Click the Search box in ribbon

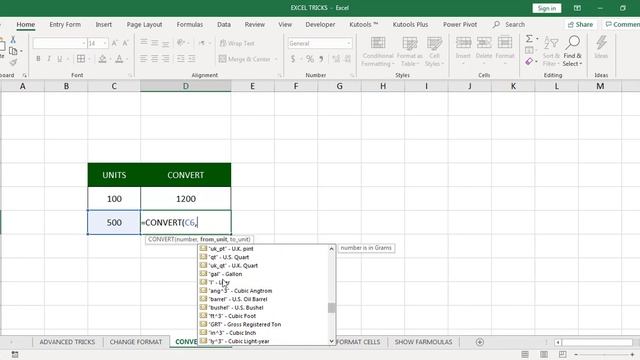509,24
